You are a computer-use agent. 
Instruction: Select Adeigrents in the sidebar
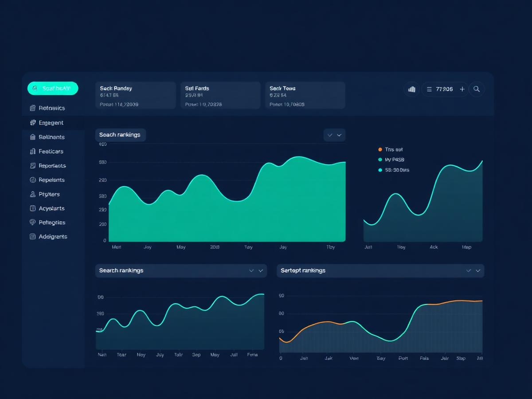[53, 236]
